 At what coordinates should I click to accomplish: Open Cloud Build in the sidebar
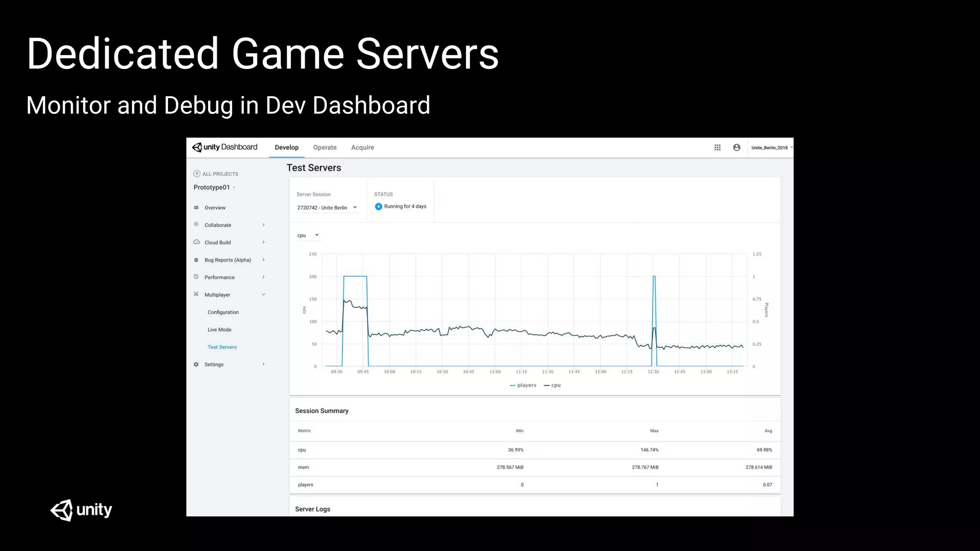coord(218,242)
